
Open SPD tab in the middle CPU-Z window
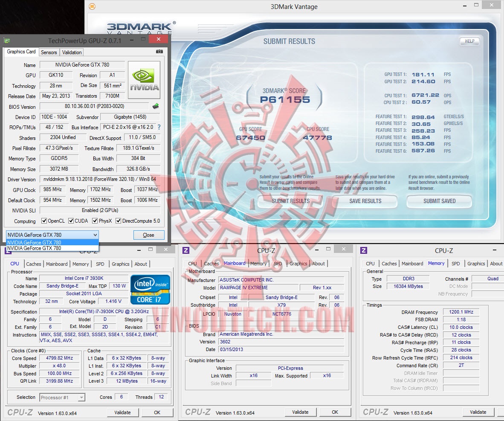click(x=278, y=264)
